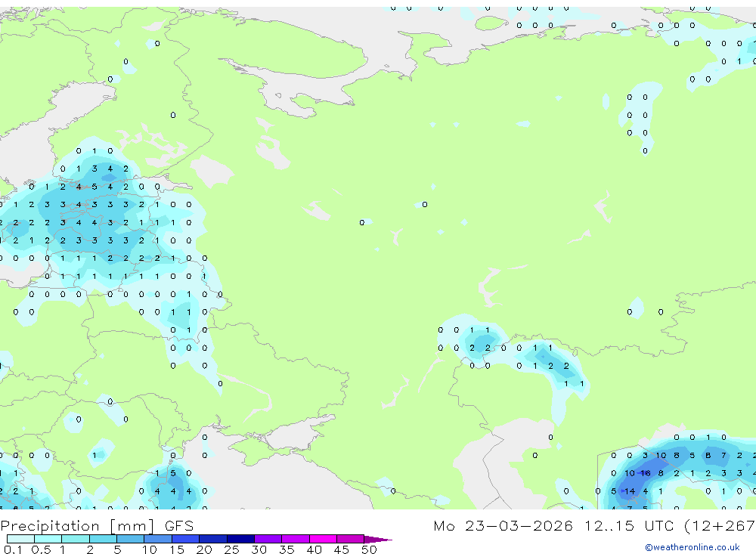756x554 pixels.
Task: Select the 2–5 mm legend color swatch
Action: tap(103, 539)
